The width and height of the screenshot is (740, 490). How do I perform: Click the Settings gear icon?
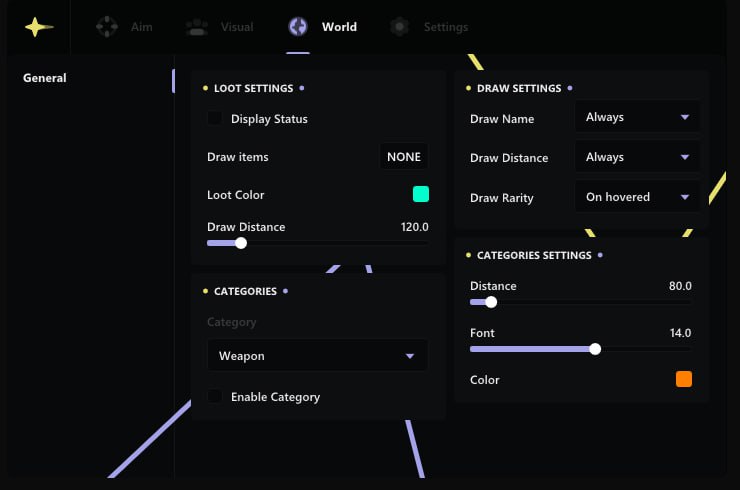point(400,27)
